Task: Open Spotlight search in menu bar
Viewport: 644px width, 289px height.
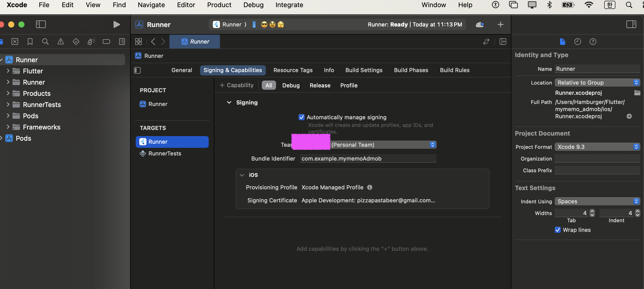Action: pyautogui.click(x=629, y=5)
